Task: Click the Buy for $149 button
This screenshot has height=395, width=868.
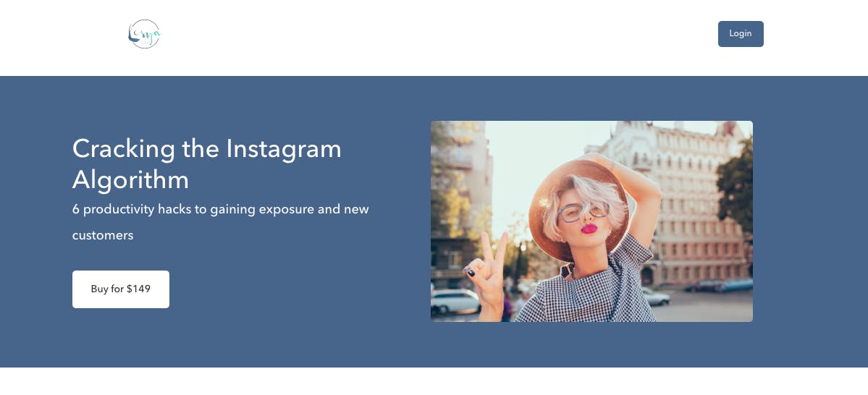Action: [x=121, y=289]
